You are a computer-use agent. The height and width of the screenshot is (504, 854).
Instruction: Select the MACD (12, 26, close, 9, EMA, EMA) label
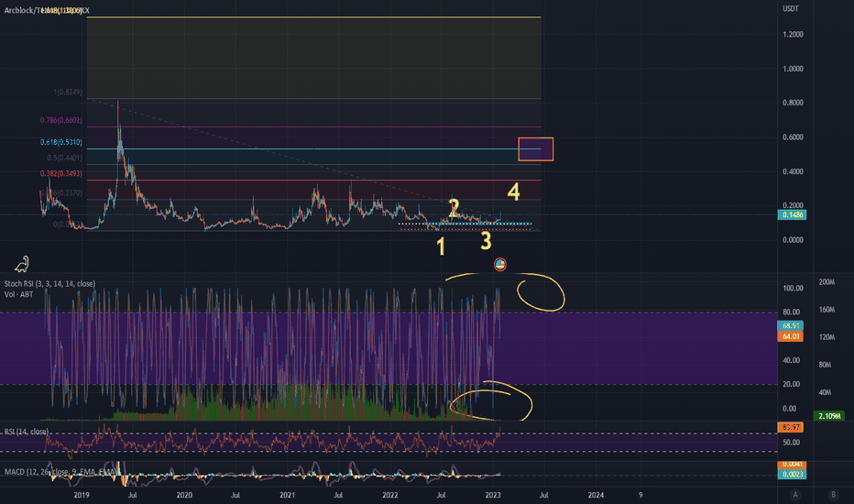pyautogui.click(x=60, y=472)
